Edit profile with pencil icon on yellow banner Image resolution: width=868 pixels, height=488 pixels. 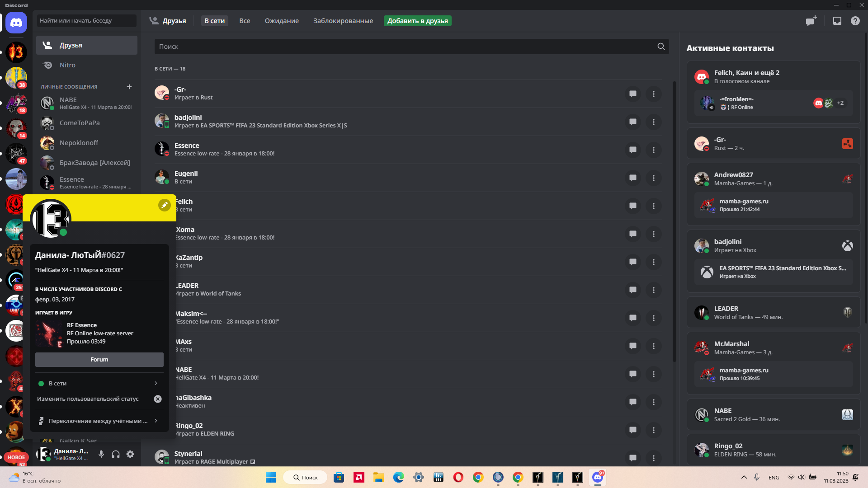coord(164,205)
